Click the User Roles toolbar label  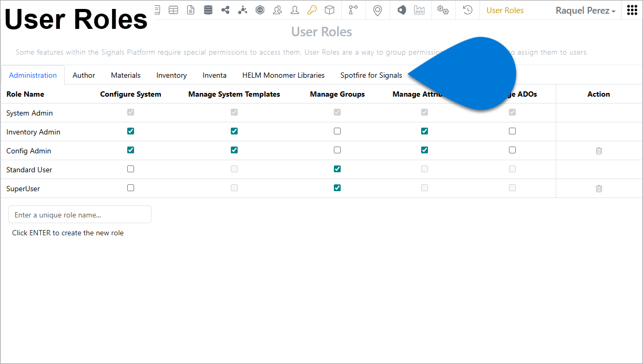point(505,11)
